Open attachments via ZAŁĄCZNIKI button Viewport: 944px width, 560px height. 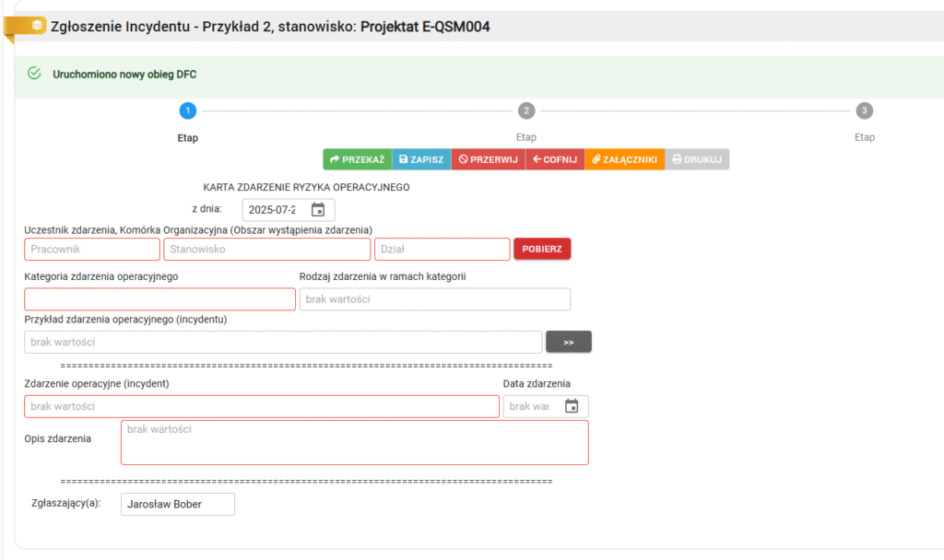tap(624, 159)
